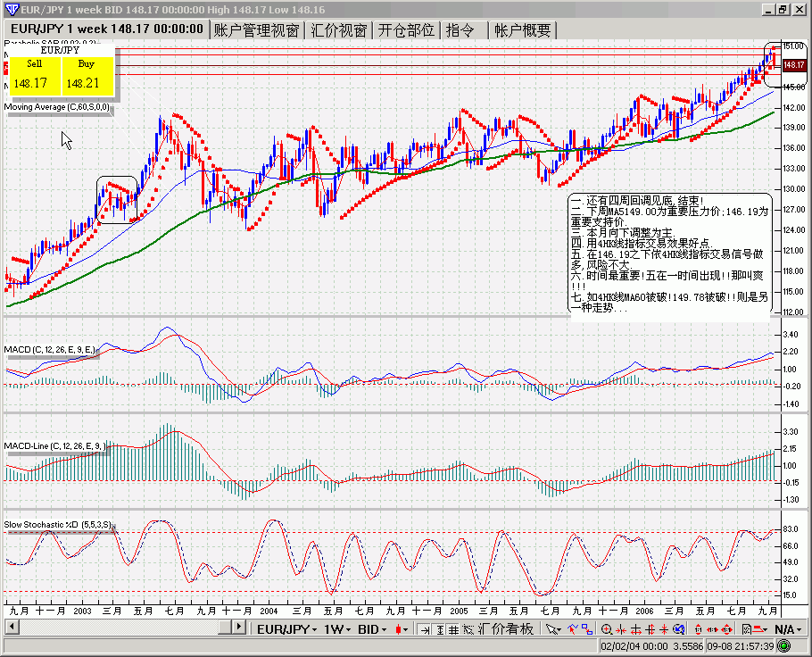Switch to the 账户管理视窗 tab

point(256,30)
